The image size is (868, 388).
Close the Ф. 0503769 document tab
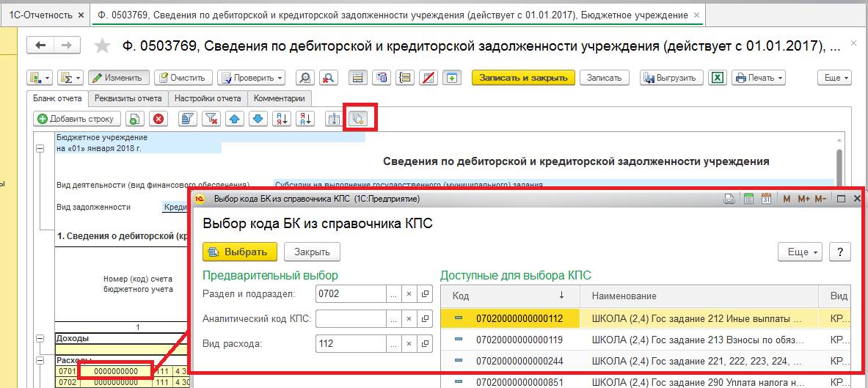(x=696, y=15)
